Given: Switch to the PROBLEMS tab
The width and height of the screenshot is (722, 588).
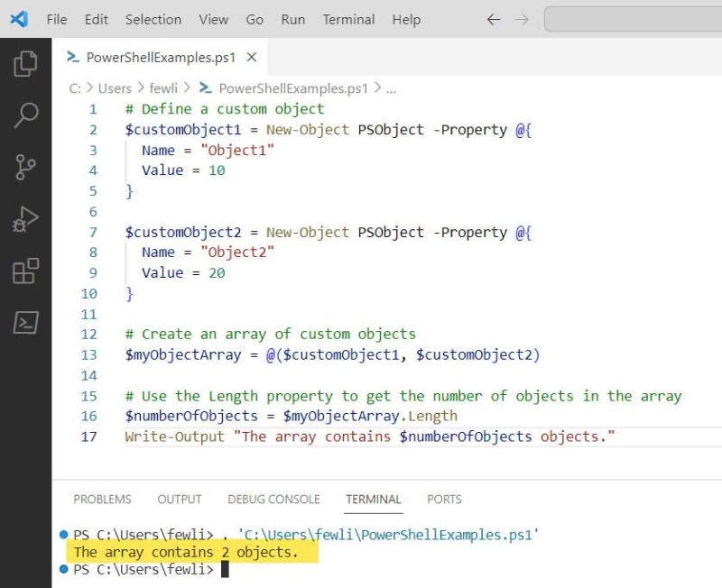Looking at the screenshot, I should point(102,499).
